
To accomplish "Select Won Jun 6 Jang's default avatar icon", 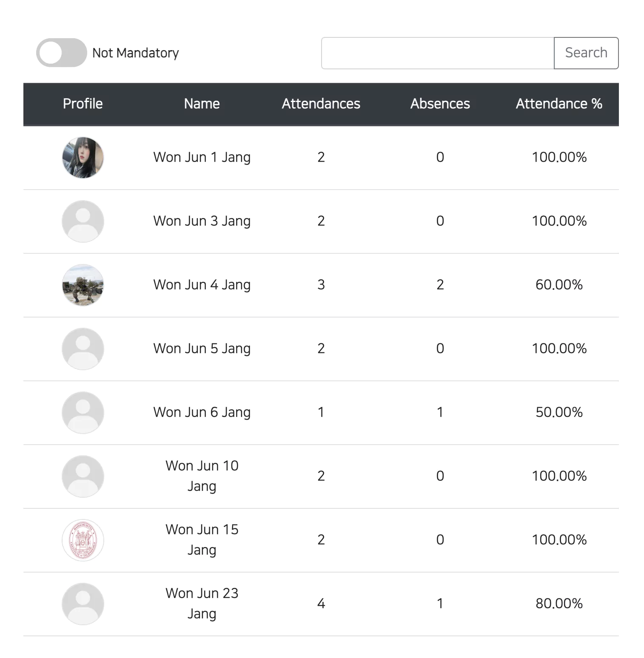I will coord(83,413).
